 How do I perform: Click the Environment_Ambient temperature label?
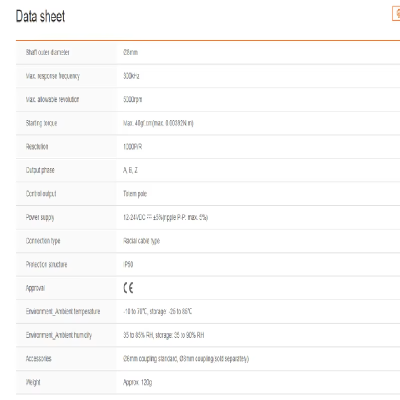pyautogui.click(x=63, y=312)
